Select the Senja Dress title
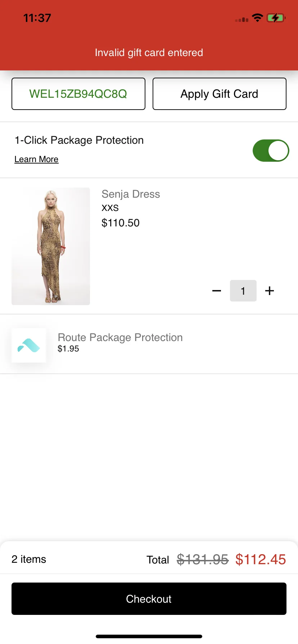 click(131, 194)
